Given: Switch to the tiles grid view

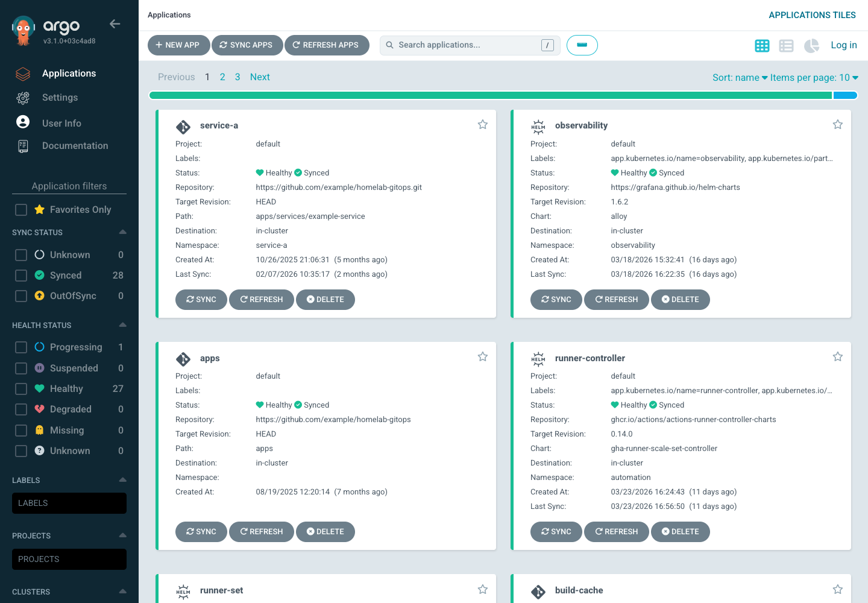Looking at the screenshot, I should point(762,46).
